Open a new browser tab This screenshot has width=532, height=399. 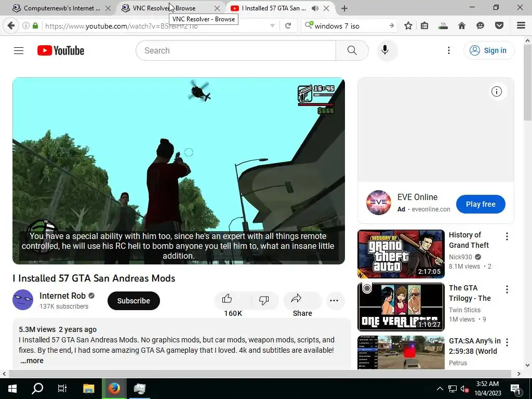[344, 8]
